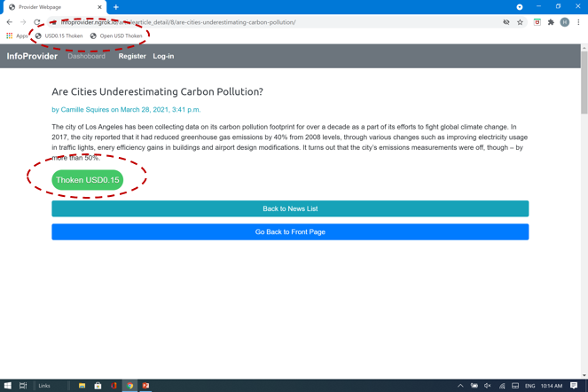588x392 pixels.
Task: Open a new browser tab
Action: (116, 7)
